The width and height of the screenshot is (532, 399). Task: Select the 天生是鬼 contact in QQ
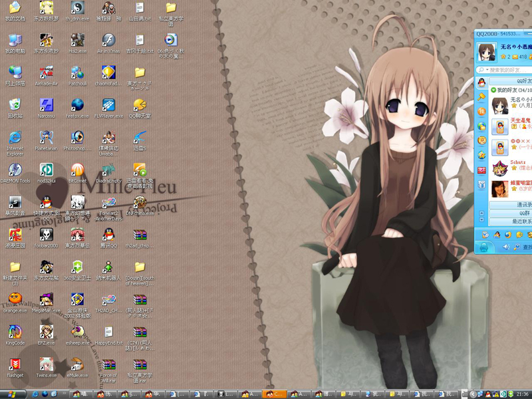point(511,126)
